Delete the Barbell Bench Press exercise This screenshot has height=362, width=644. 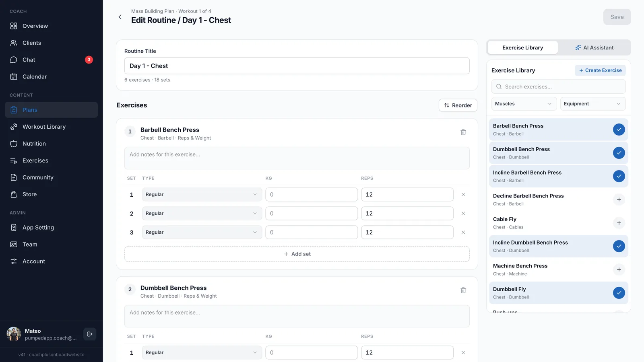click(463, 132)
